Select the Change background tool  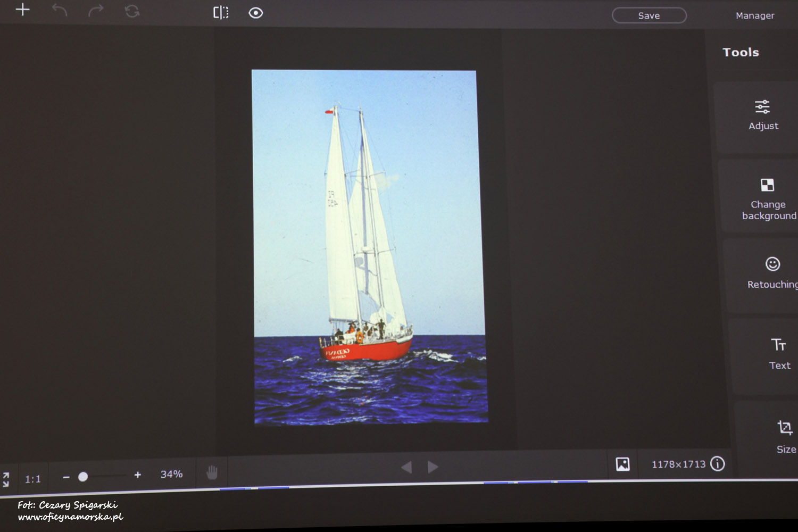tap(768, 198)
